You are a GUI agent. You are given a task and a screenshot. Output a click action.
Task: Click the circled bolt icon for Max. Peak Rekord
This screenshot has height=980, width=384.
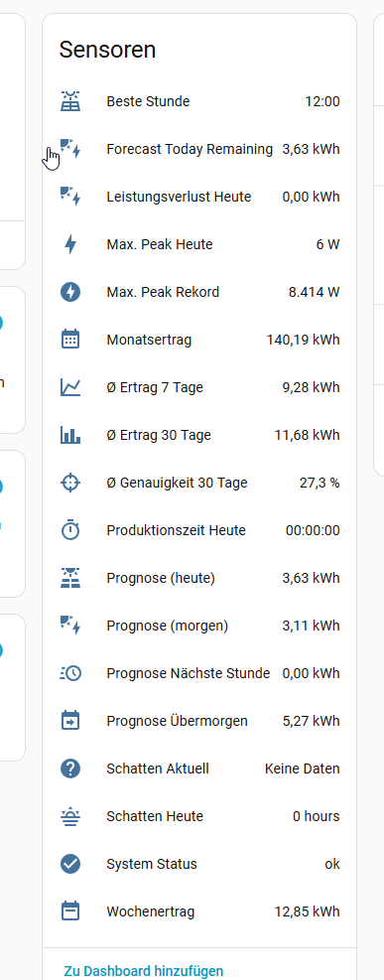[70, 292]
